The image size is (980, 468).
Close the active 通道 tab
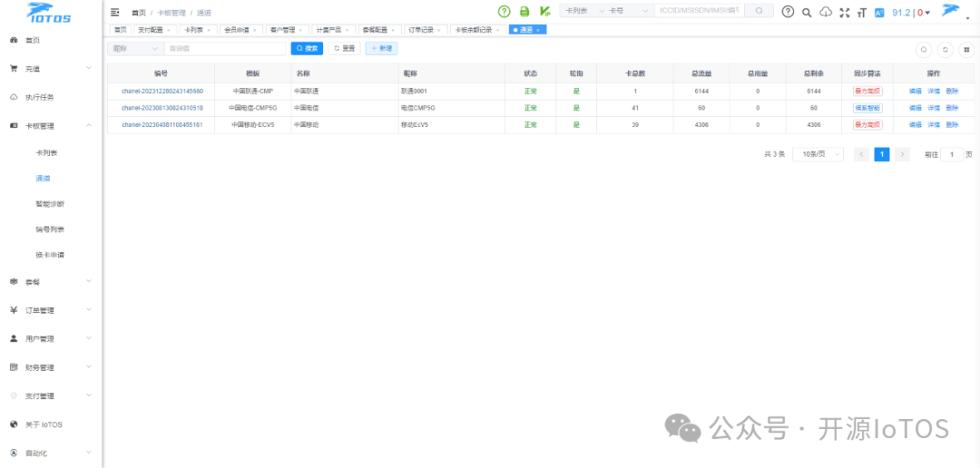pyautogui.click(x=538, y=30)
